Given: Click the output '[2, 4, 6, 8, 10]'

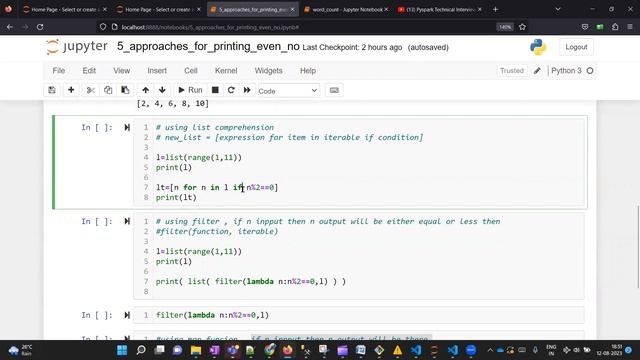Looking at the screenshot, I should pyautogui.click(x=173, y=104).
